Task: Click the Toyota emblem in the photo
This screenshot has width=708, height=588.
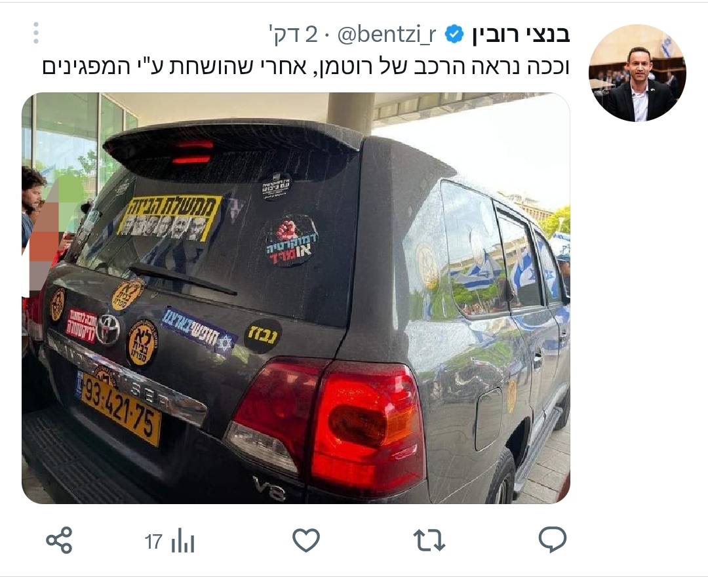Action: (109, 328)
